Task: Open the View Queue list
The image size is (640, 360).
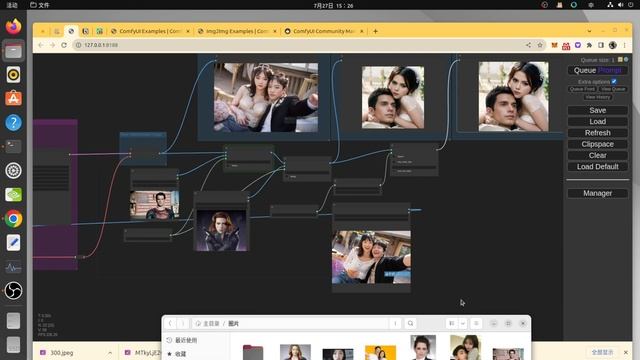Action: pyautogui.click(x=613, y=89)
